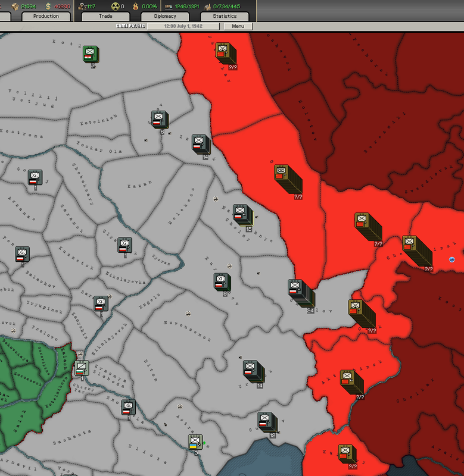Click the Balashov province label
This screenshot has width=464, height=476.
pos(41,279)
